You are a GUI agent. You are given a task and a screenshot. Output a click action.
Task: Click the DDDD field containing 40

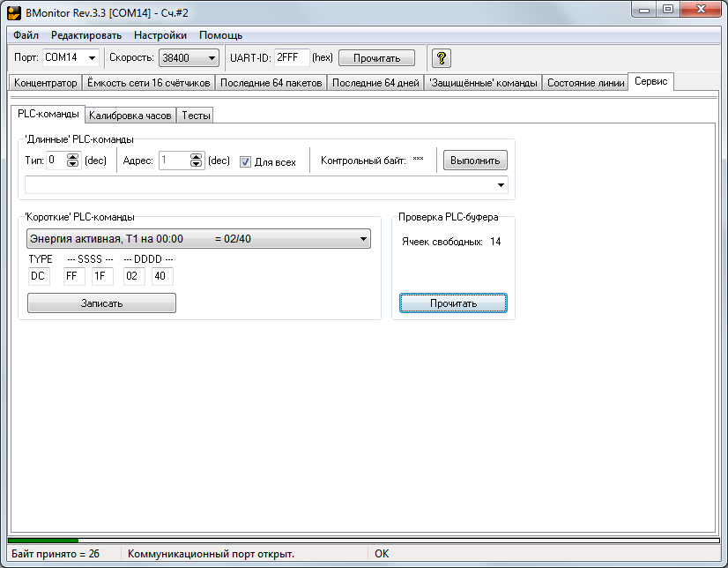[162, 276]
